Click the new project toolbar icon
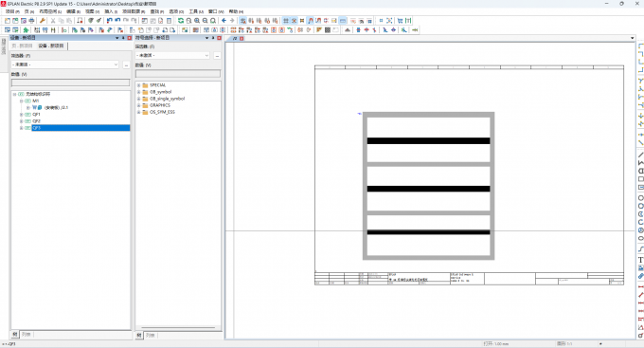The width and height of the screenshot is (644, 348). [8, 21]
